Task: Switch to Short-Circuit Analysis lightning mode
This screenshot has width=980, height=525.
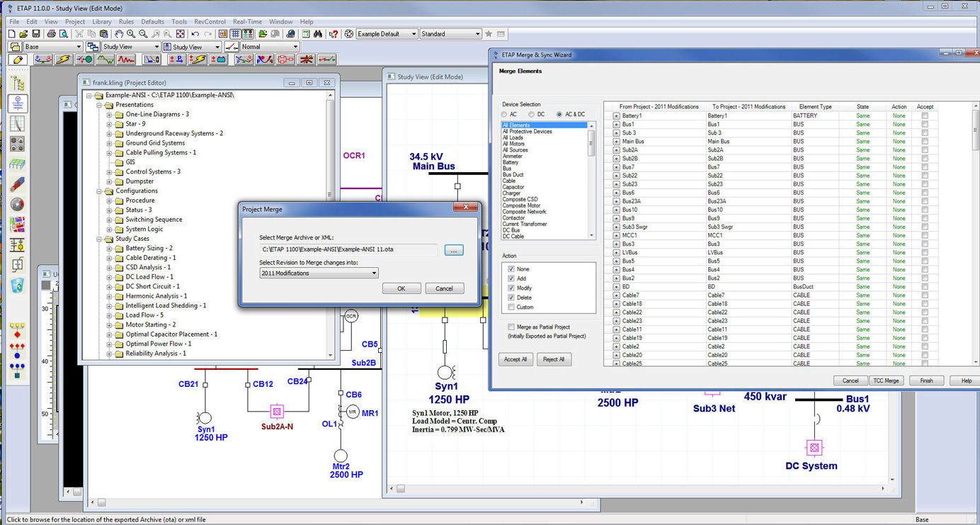Action: (62, 60)
